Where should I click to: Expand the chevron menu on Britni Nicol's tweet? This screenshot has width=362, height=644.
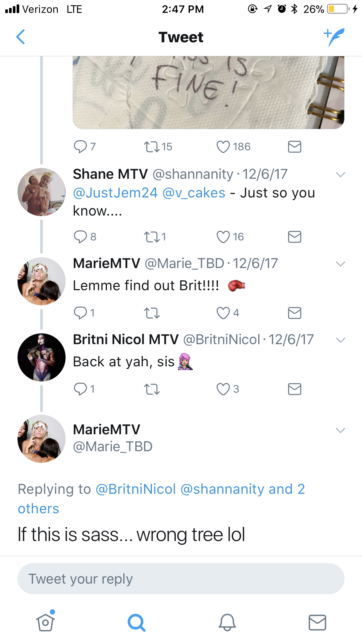[x=340, y=340]
